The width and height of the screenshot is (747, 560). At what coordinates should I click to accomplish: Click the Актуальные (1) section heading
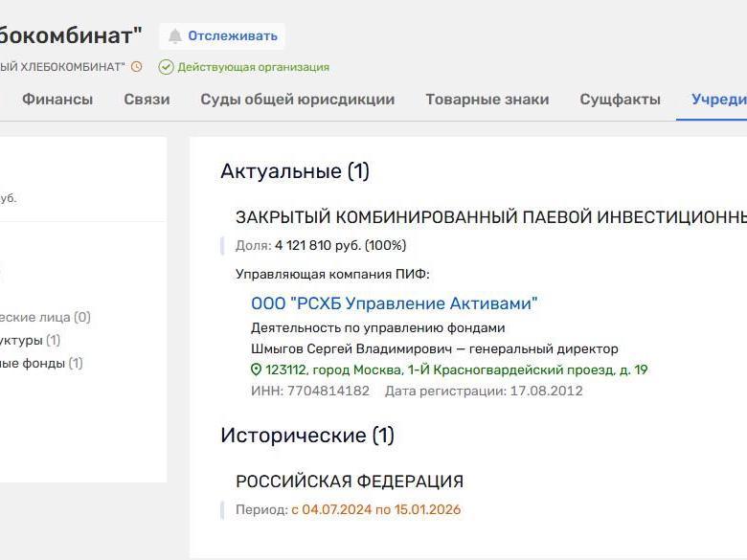tap(294, 171)
